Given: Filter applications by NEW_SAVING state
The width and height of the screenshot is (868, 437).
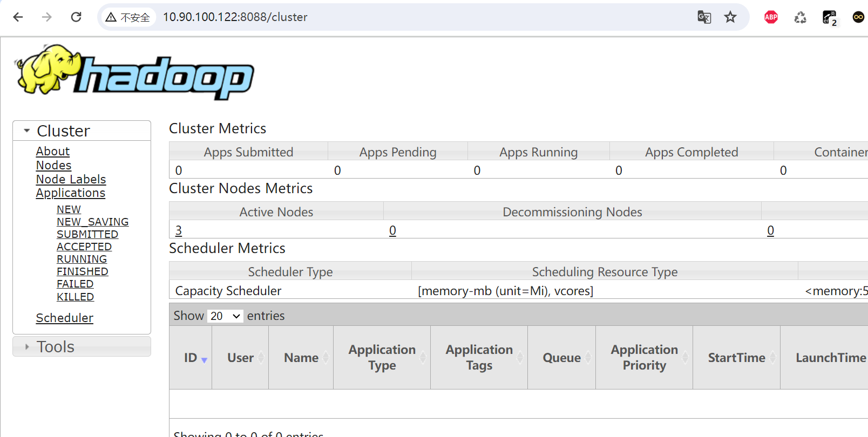Looking at the screenshot, I should click(x=93, y=222).
